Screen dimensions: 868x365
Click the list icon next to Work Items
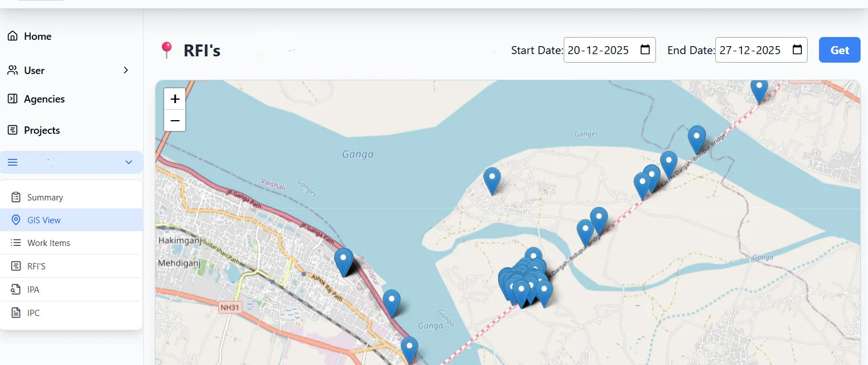(17, 243)
